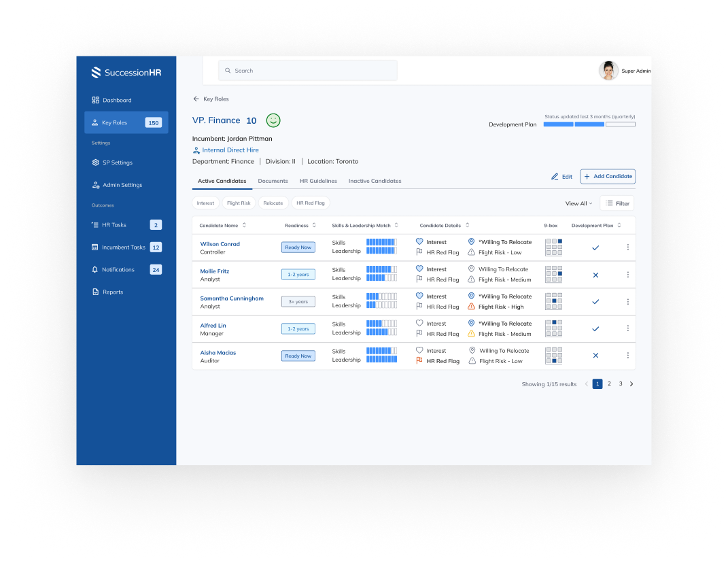View Notifications in the sidebar
The width and height of the screenshot is (728, 563).
pos(118,269)
